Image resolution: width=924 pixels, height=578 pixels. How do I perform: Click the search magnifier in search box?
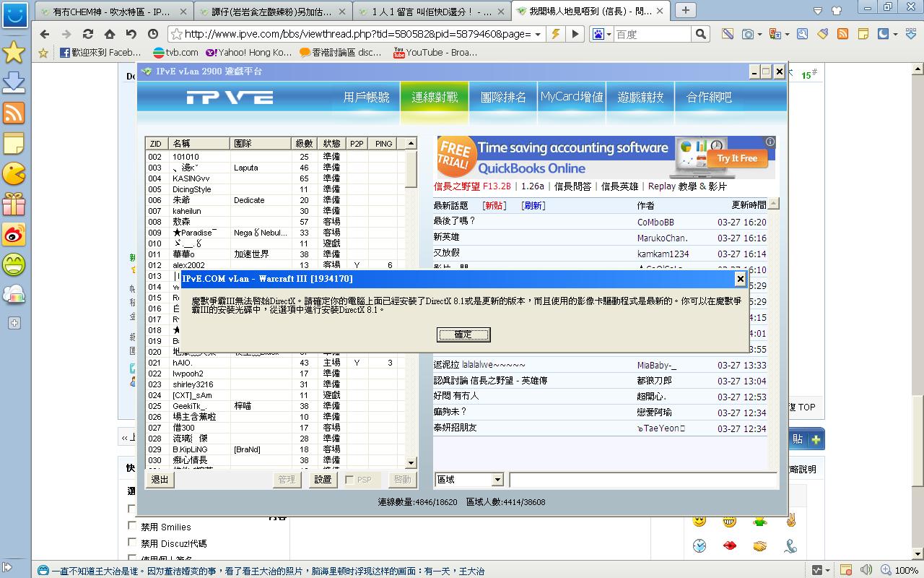pyautogui.click(x=700, y=34)
